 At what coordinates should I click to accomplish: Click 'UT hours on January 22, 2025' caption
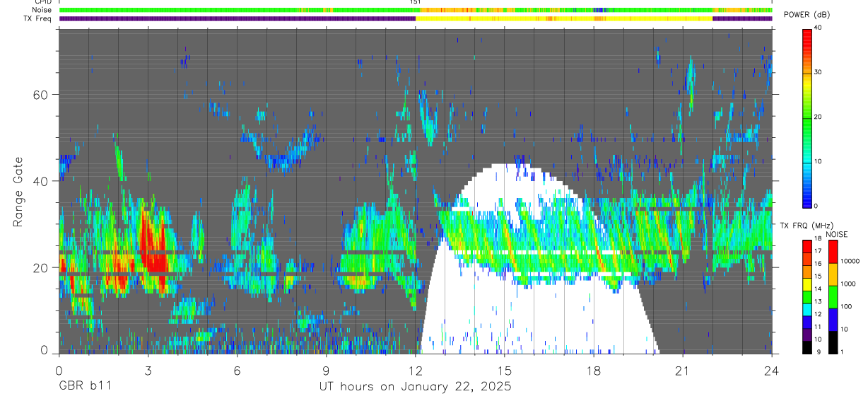415,387
